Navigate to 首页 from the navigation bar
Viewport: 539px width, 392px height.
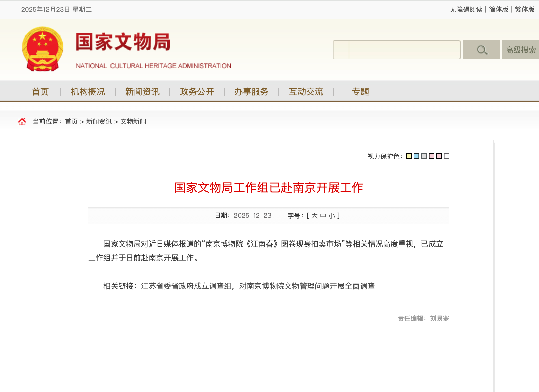[40, 91]
